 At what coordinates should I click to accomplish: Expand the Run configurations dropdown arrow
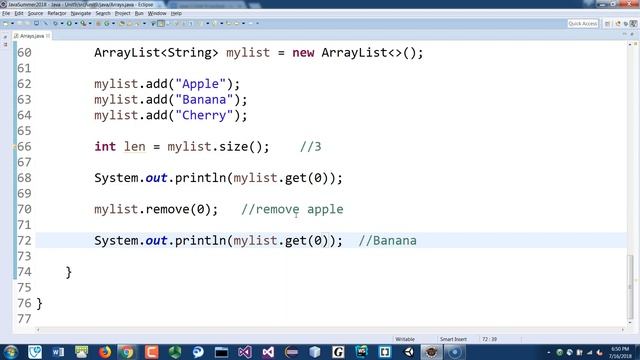(76, 24)
